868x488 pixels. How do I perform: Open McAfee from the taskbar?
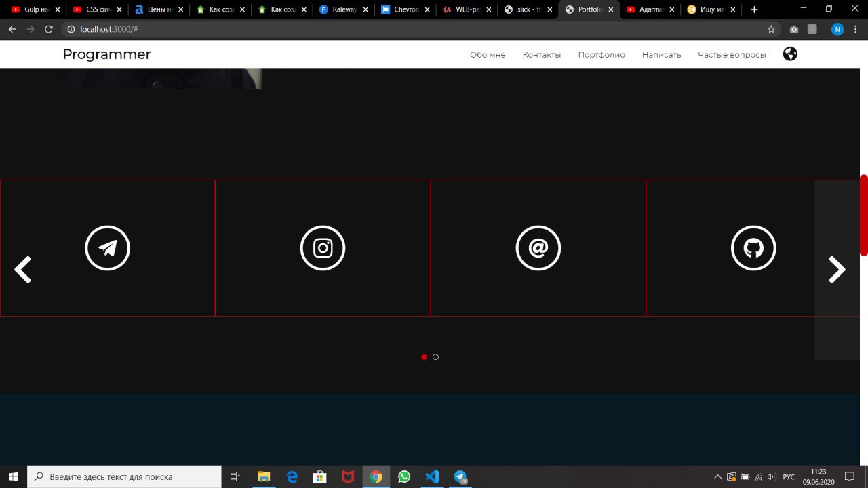click(x=348, y=476)
